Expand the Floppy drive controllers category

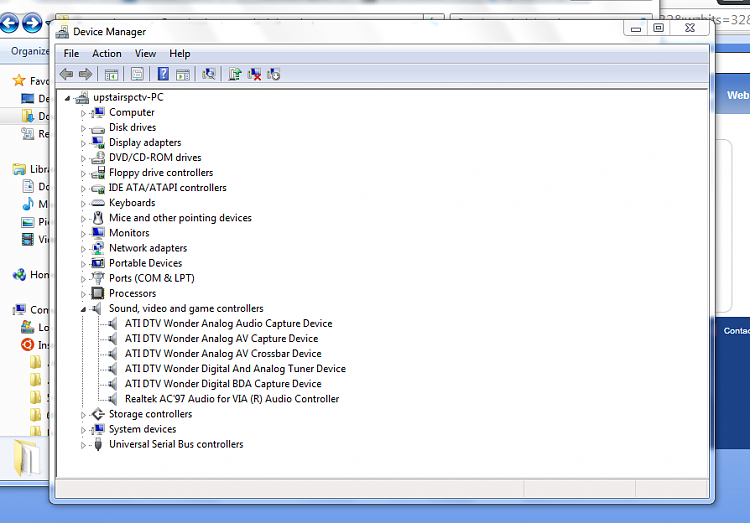pos(83,174)
